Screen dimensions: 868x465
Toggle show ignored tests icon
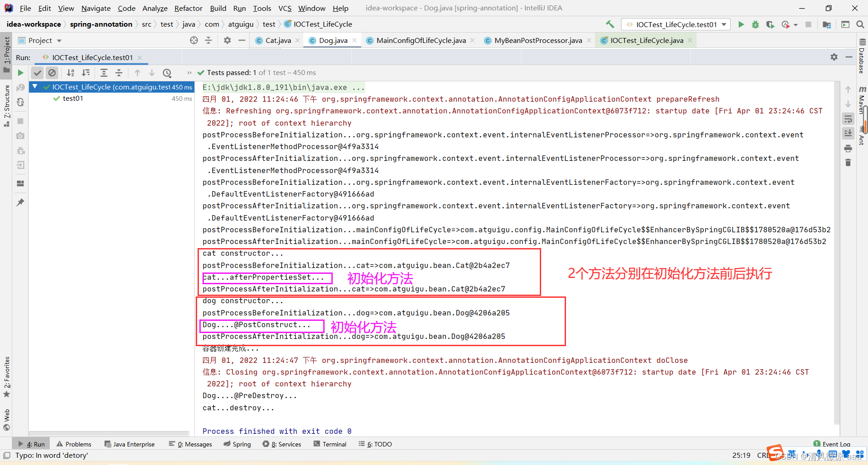tap(52, 73)
